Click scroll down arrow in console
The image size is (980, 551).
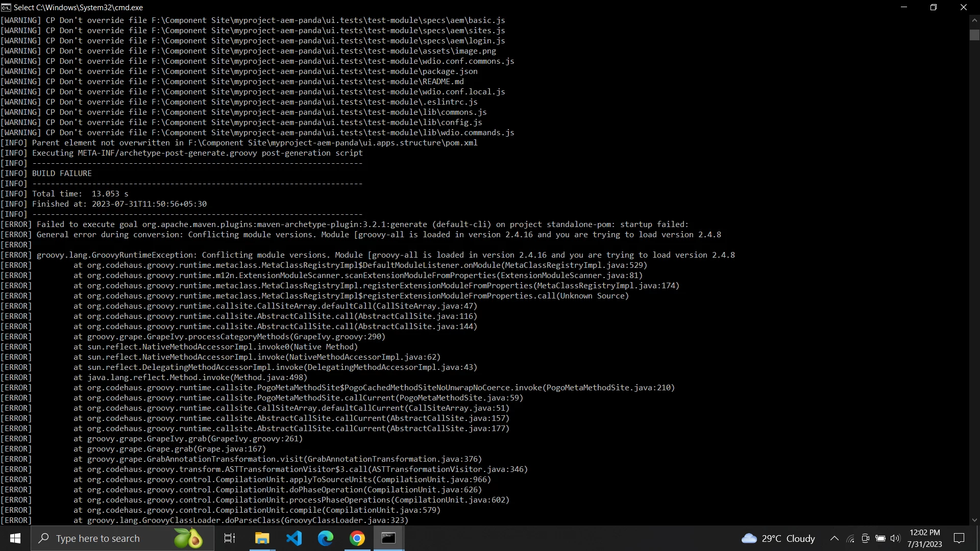tap(974, 520)
